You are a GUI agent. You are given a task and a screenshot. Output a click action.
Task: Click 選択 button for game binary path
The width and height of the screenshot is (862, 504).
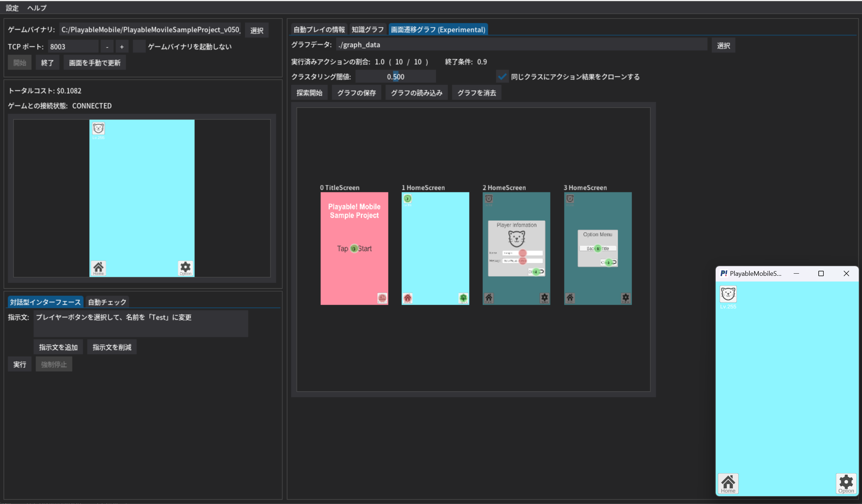pyautogui.click(x=257, y=30)
